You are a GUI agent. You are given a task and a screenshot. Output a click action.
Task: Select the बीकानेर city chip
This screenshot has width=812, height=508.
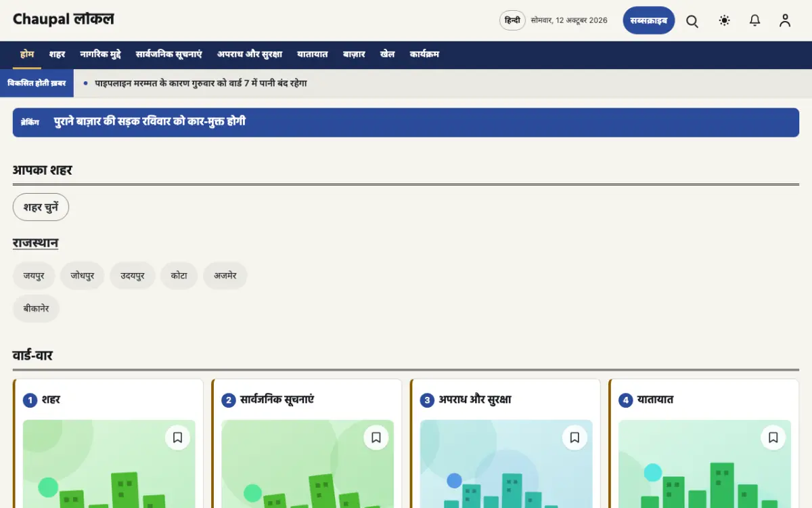(36, 308)
